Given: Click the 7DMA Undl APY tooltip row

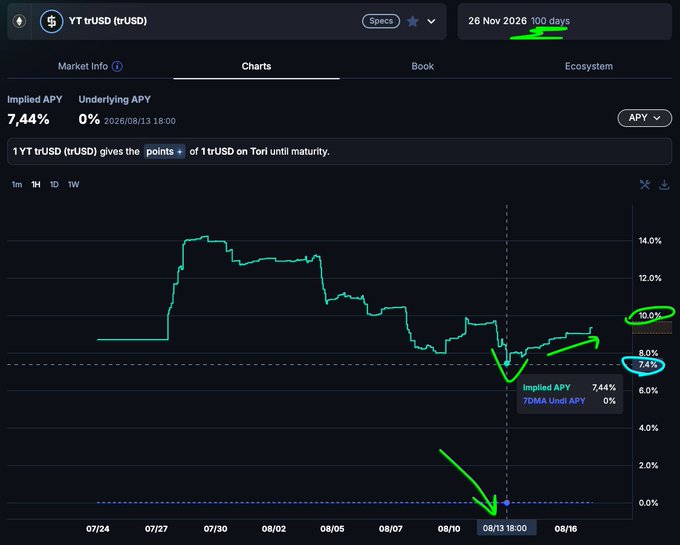Looking at the screenshot, I should tap(569, 401).
